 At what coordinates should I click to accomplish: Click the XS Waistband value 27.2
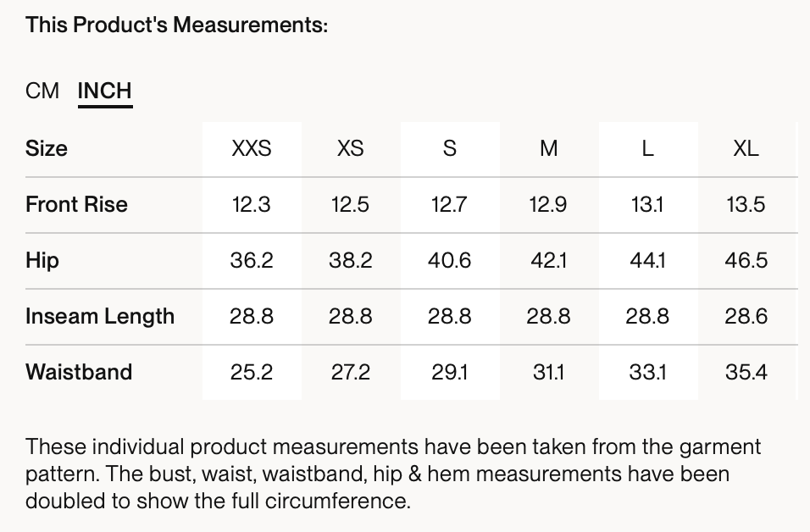click(350, 373)
